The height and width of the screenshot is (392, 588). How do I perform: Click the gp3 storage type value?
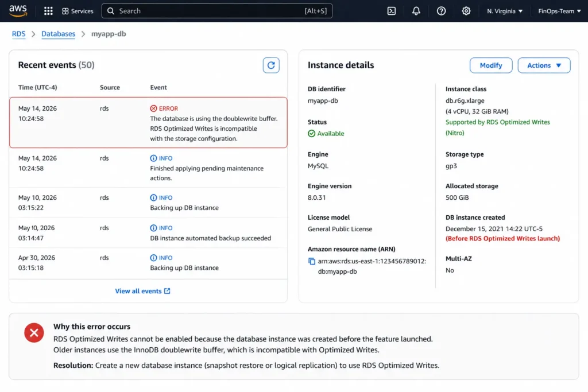point(451,166)
